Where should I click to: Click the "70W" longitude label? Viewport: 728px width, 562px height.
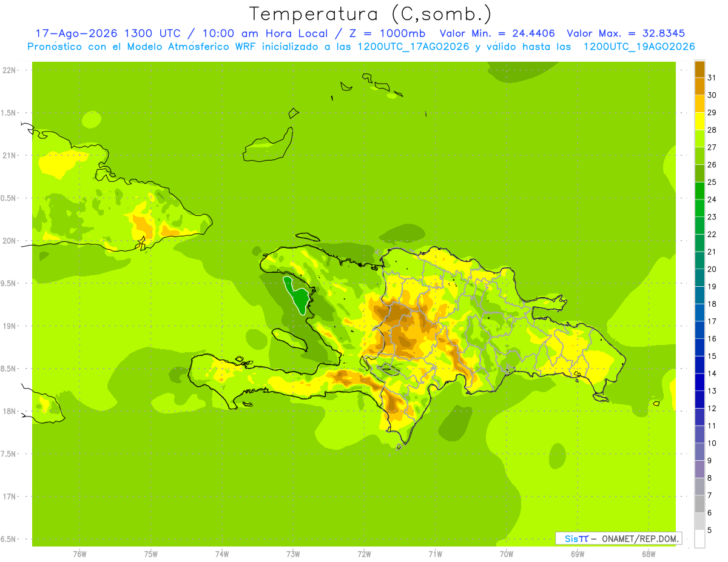point(507,554)
